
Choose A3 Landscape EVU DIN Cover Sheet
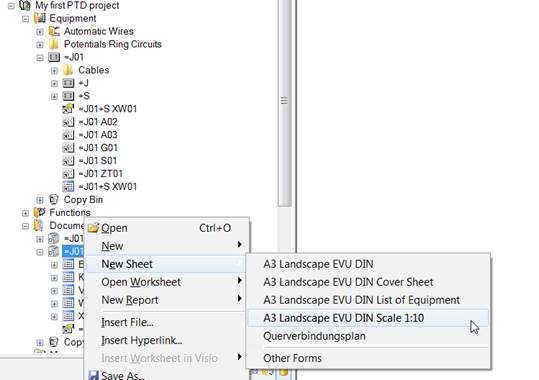tap(348, 282)
